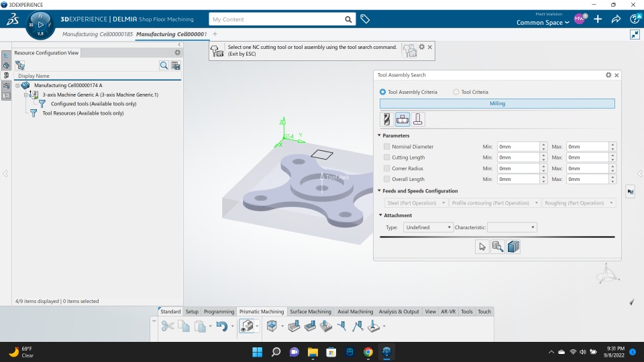Click the Copy icon in the Standard toolbar
Screen dimensions: 644x362
click(184, 326)
